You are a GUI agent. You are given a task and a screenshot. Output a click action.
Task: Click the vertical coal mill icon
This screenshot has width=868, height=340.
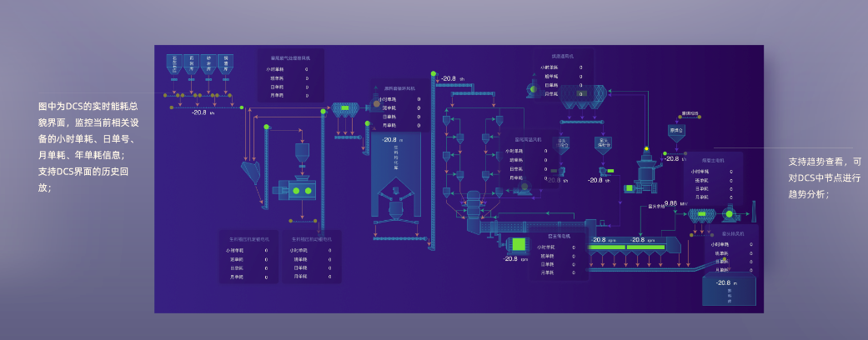(x=646, y=170)
